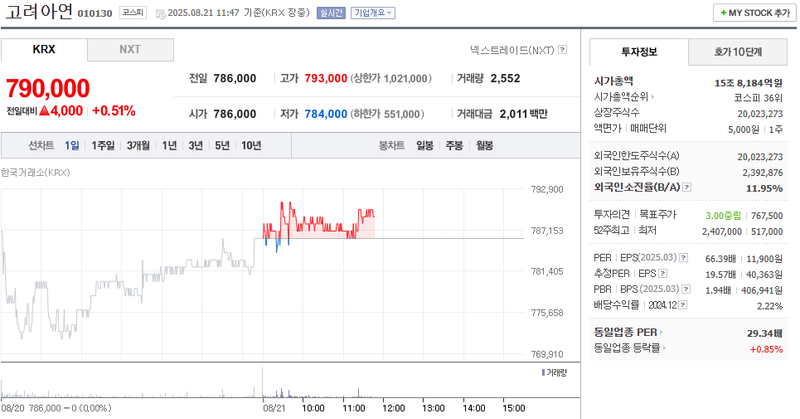Click the 동일업종 등락률 value +0.85%
The height and width of the screenshot is (419, 800).
pos(766,349)
